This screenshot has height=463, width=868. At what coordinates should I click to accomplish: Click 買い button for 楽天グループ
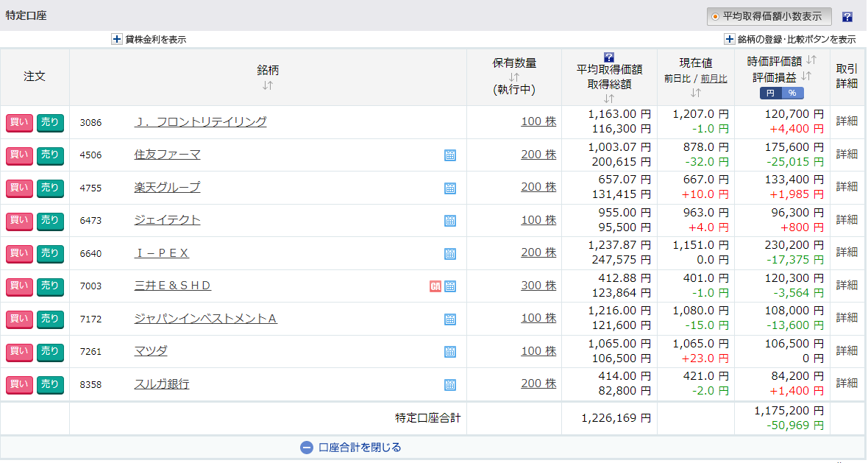click(19, 188)
